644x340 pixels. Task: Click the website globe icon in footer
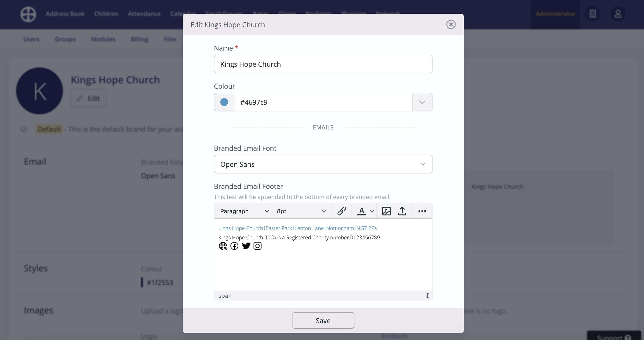click(223, 246)
